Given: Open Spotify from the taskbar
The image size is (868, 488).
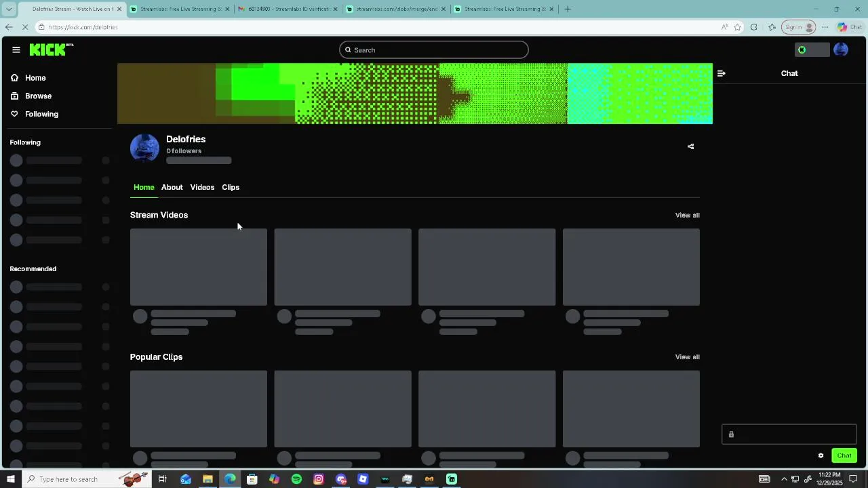Looking at the screenshot, I should (296, 479).
